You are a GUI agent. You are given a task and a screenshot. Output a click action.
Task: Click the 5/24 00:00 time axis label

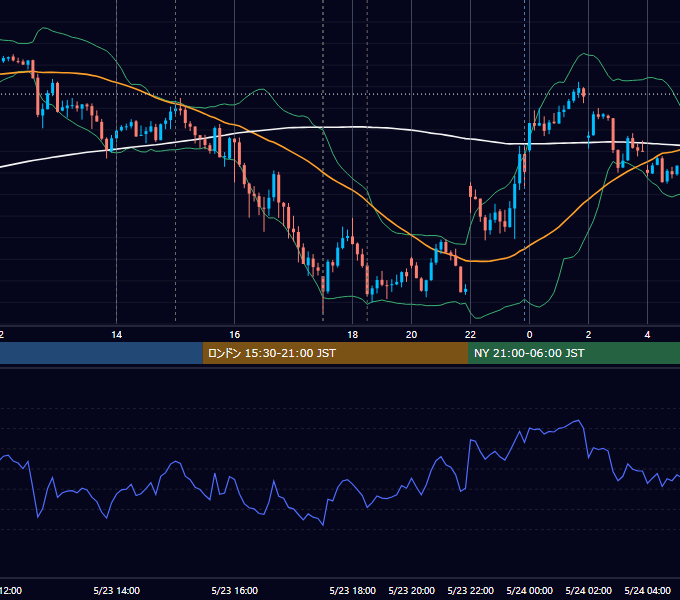530,590
